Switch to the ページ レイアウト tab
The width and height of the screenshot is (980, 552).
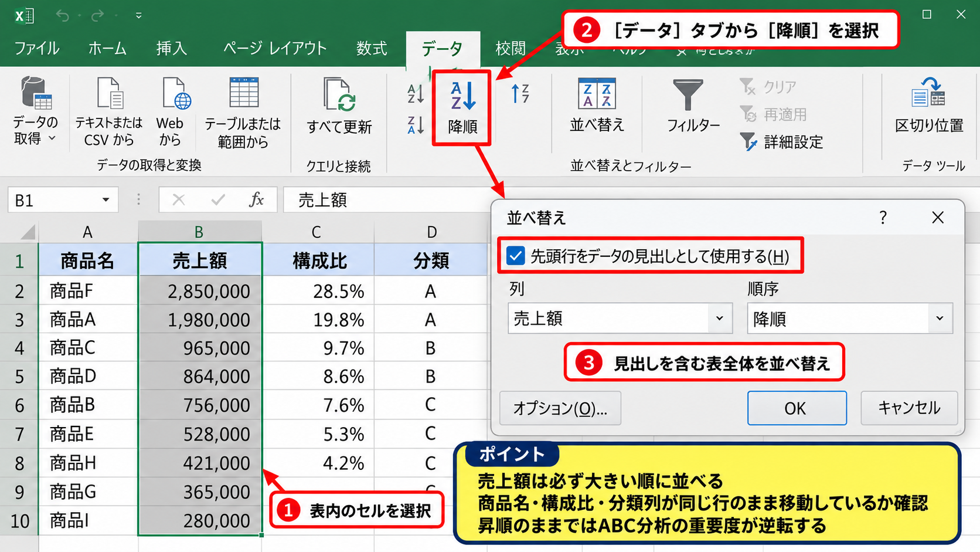tap(274, 48)
